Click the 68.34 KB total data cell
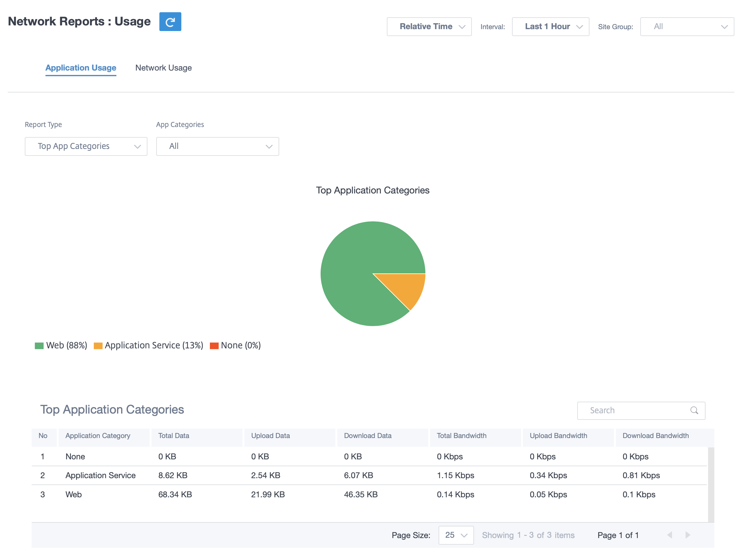Screen dimensions: 741x560 [175, 494]
